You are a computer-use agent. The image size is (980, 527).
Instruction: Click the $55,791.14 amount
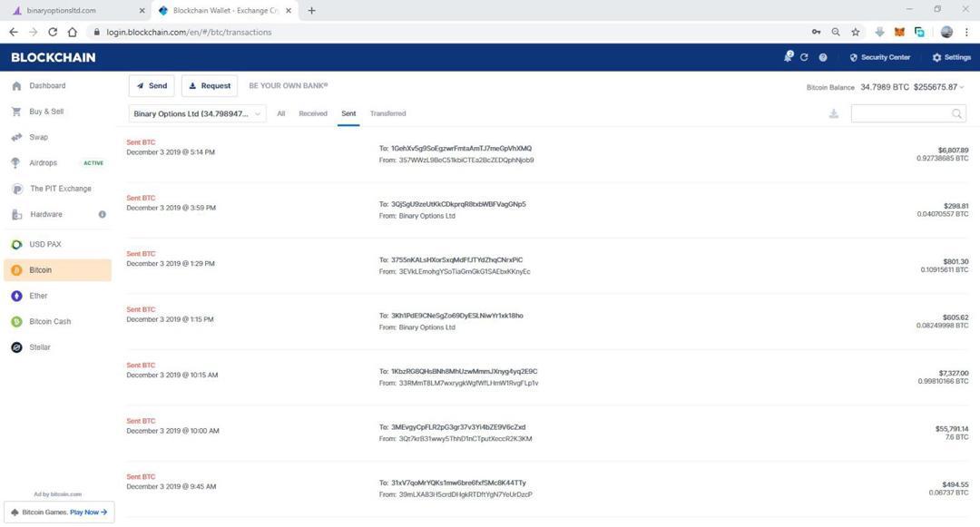point(952,429)
